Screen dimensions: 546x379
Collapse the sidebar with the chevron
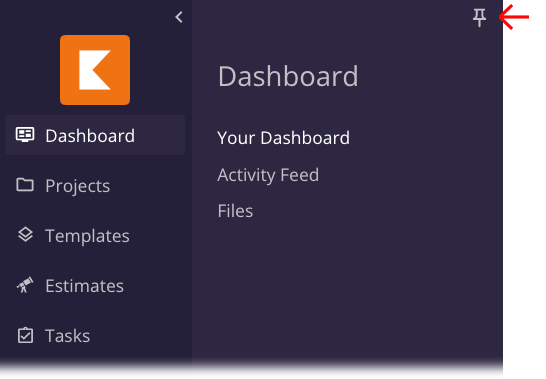coord(179,17)
